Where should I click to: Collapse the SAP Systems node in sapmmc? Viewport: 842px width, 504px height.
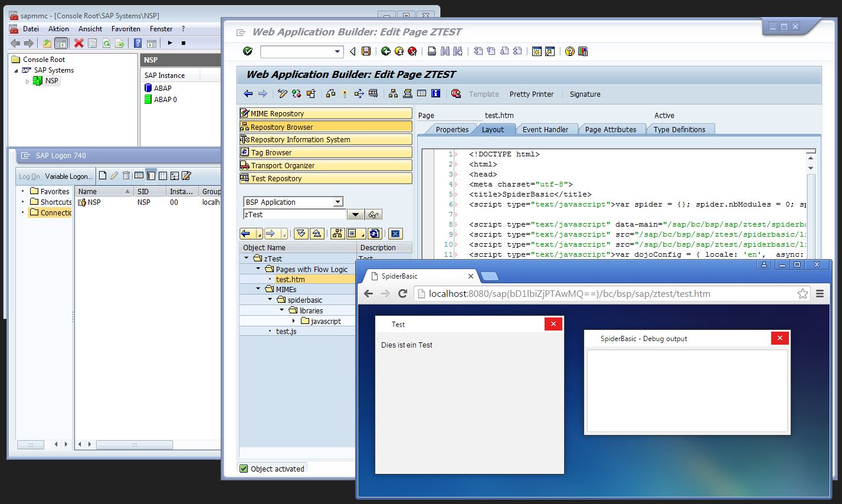17,70
